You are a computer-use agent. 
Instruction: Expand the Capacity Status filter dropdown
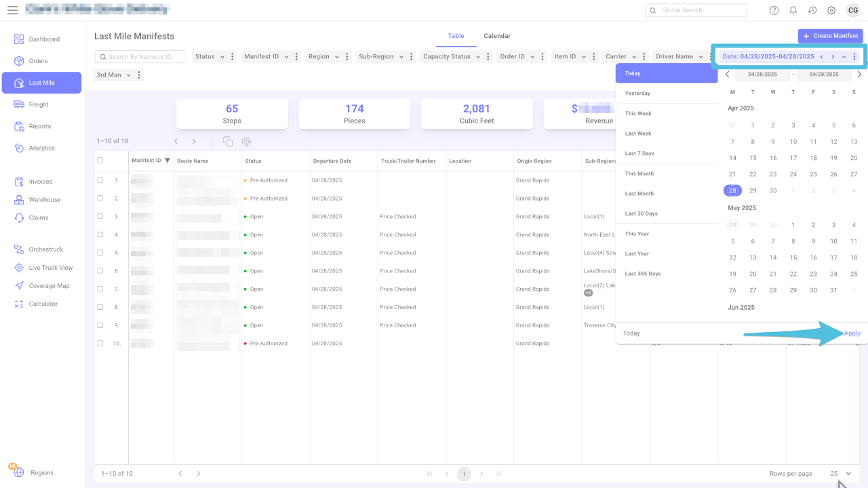point(451,57)
